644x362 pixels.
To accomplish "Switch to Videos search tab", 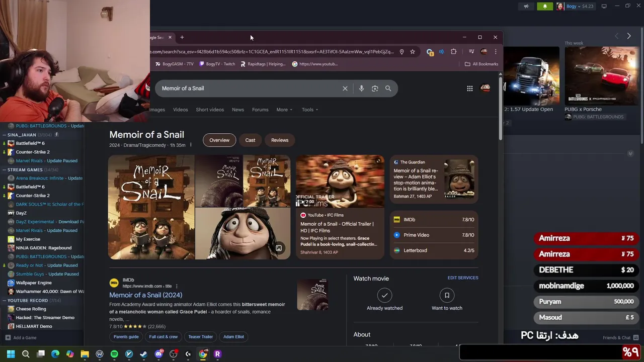I will pos(181,110).
